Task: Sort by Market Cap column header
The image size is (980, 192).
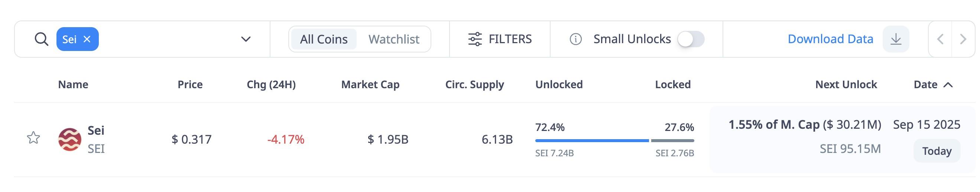Action: pyautogui.click(x=370, y=84)
